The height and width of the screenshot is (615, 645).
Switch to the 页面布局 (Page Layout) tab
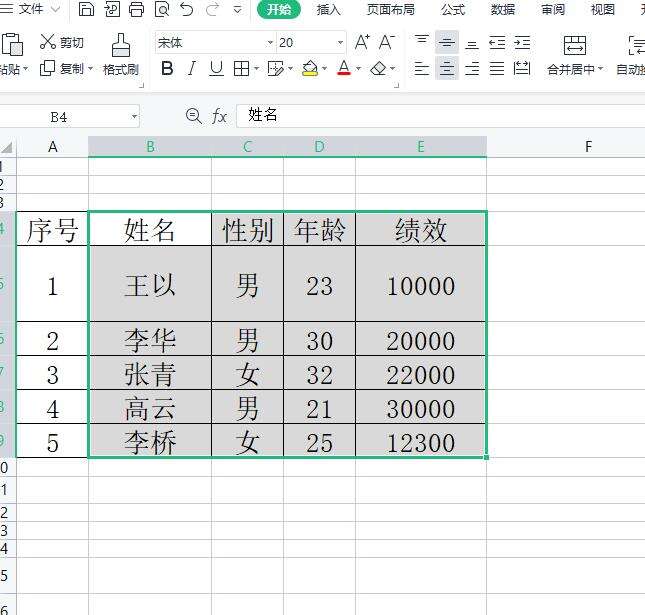pos(391,9)
